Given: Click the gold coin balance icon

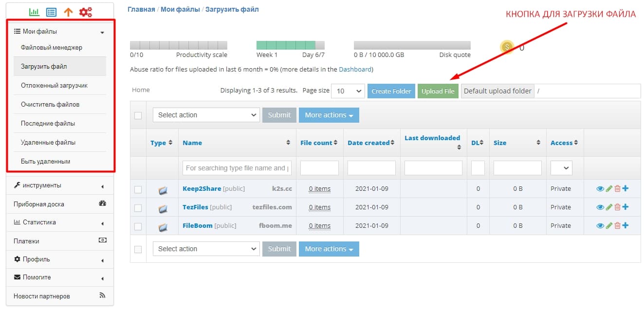Looking at the screenshot, I should pyautogui.click(x=507, y=47).
